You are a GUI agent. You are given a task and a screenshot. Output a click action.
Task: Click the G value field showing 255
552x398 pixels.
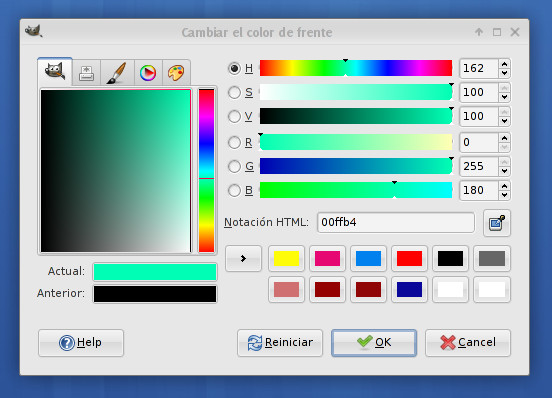[x=479, y=166]
